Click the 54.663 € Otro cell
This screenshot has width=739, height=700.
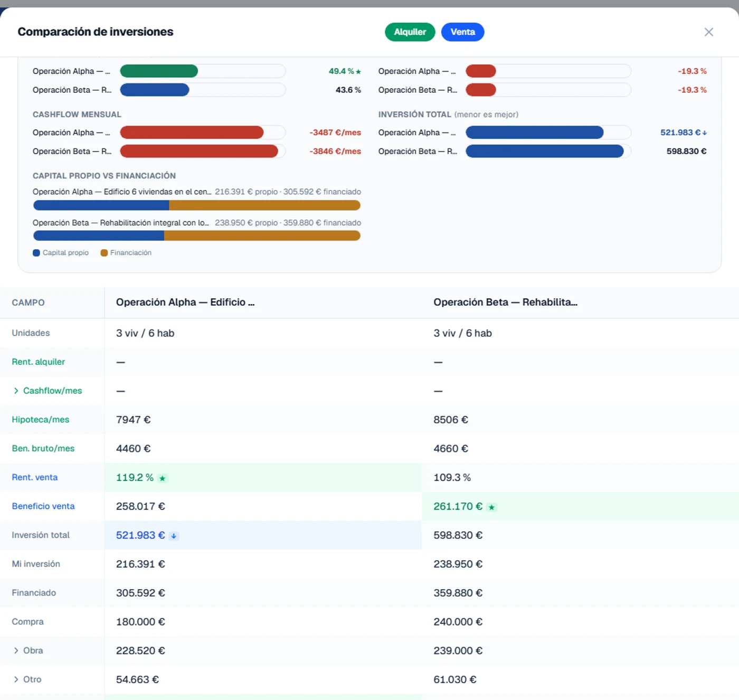pyautogui.click(x=137, y=679)
